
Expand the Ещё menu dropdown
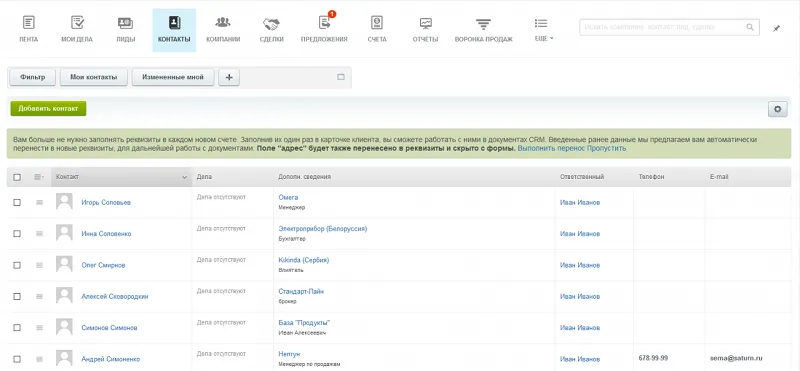(544, 29)
